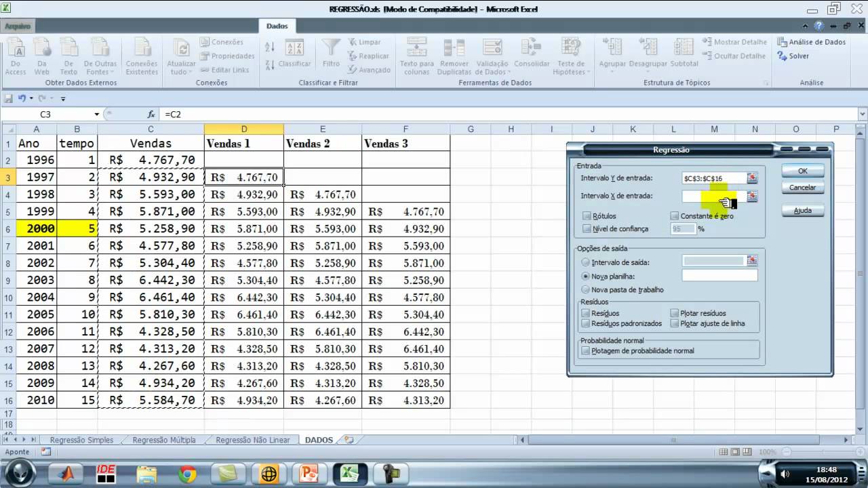Open the Estrutura de Tópicos dialog launcher
This screenshot has height=488, width=868.
click(x=766, y=83)
